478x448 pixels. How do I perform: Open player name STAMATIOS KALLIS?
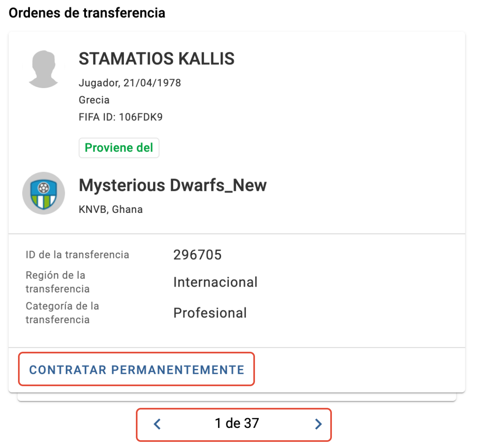coord(157,59)
